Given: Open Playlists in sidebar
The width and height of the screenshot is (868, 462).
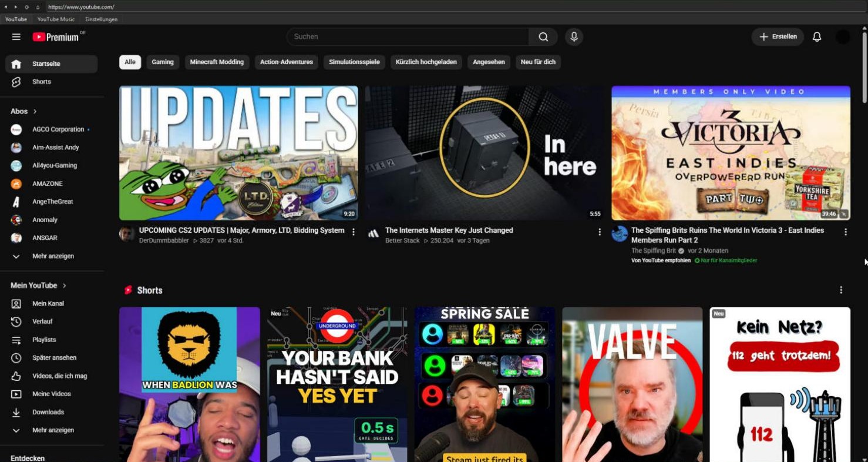Looking at the screenshot, I should tap(52, 340).
